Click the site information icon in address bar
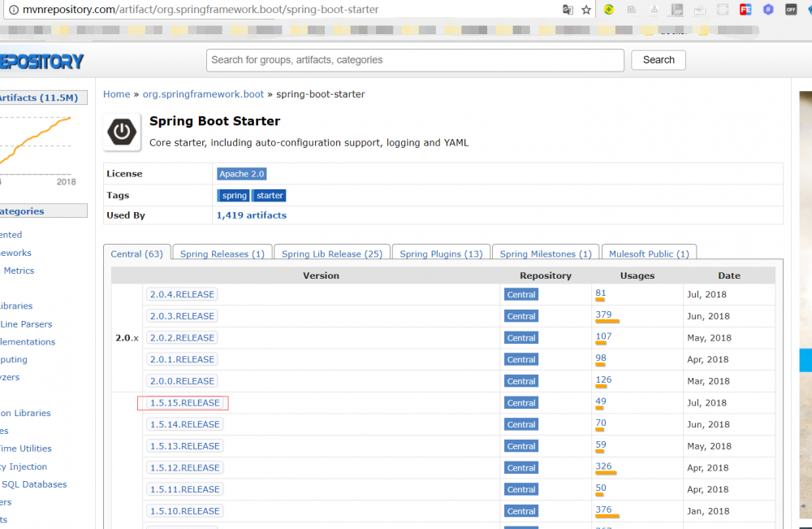The width and height of the screenshot is (812, 529). click(14, 9)
